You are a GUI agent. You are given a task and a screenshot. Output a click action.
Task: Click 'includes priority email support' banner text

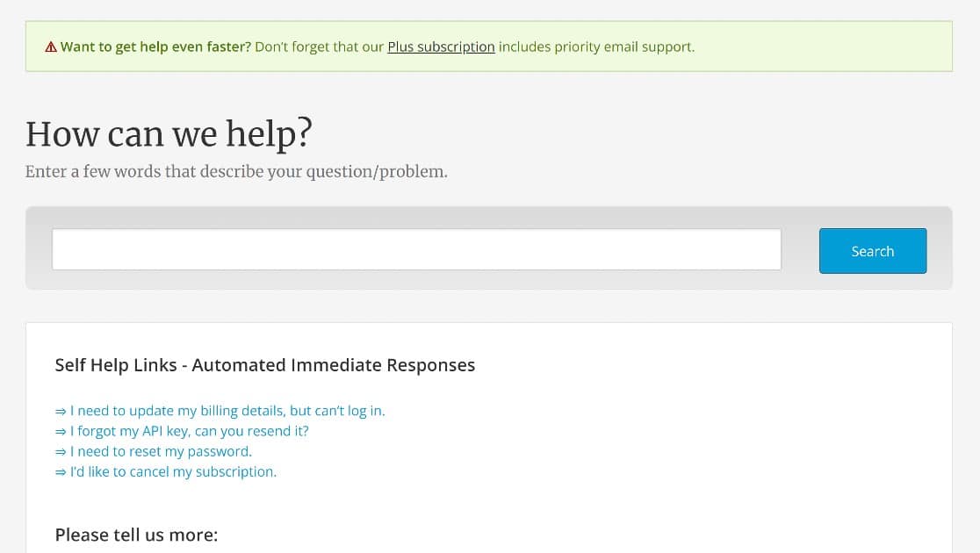click(x=596, y=47)
